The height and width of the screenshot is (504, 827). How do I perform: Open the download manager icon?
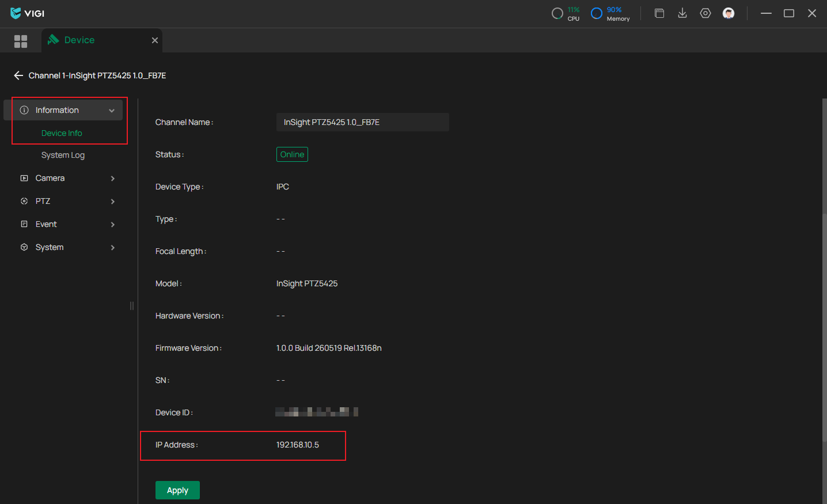[682, 13]
